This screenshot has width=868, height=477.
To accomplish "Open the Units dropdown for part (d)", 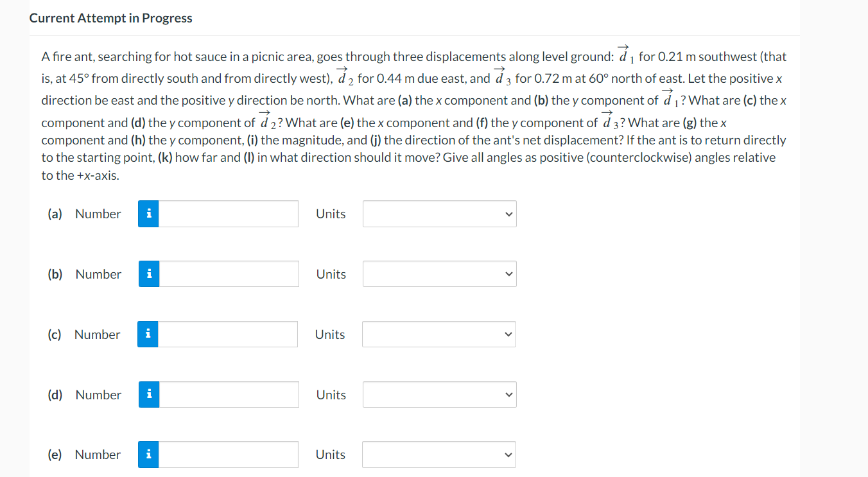I will click(x=439, y=394).
